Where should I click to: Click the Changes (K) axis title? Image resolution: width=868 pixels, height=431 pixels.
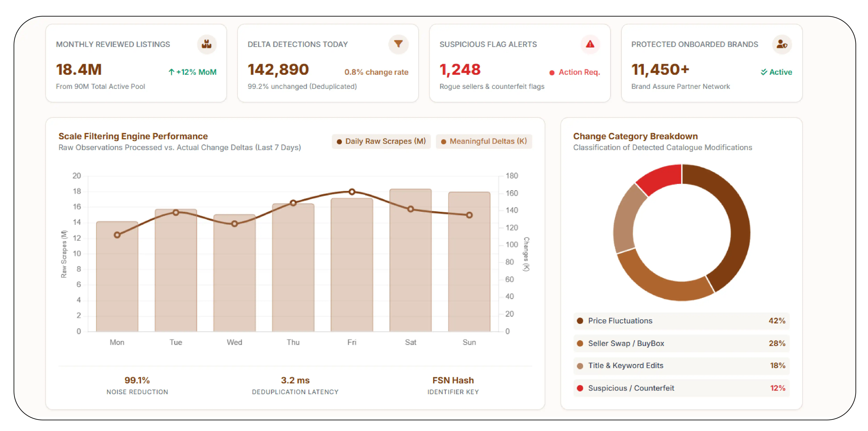(526, 254)
